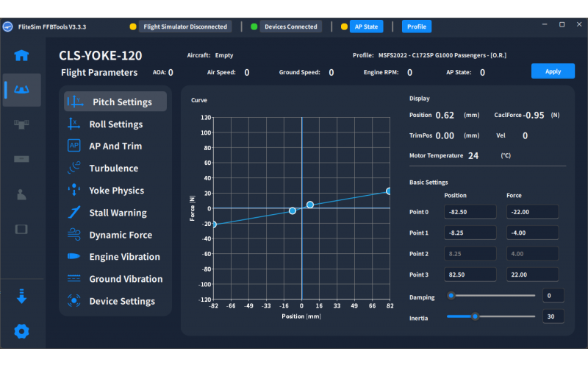Open settings gear icon at bottom left
The height and width of the screenshot is (368, 588).
[x=21, y=330]
